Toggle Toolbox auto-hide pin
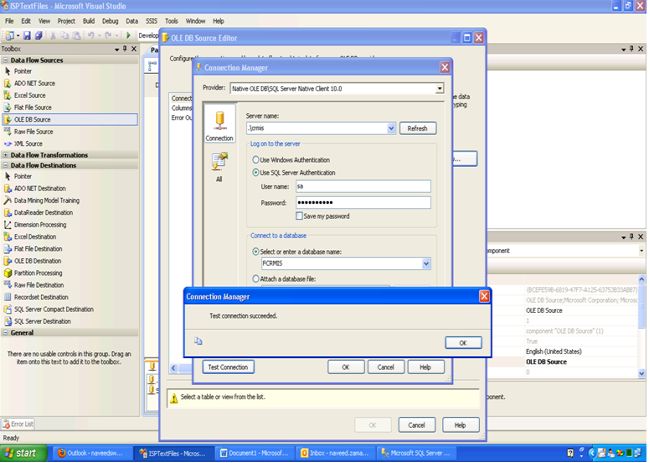This screenshot has height=463, width=650. [125, 49]
